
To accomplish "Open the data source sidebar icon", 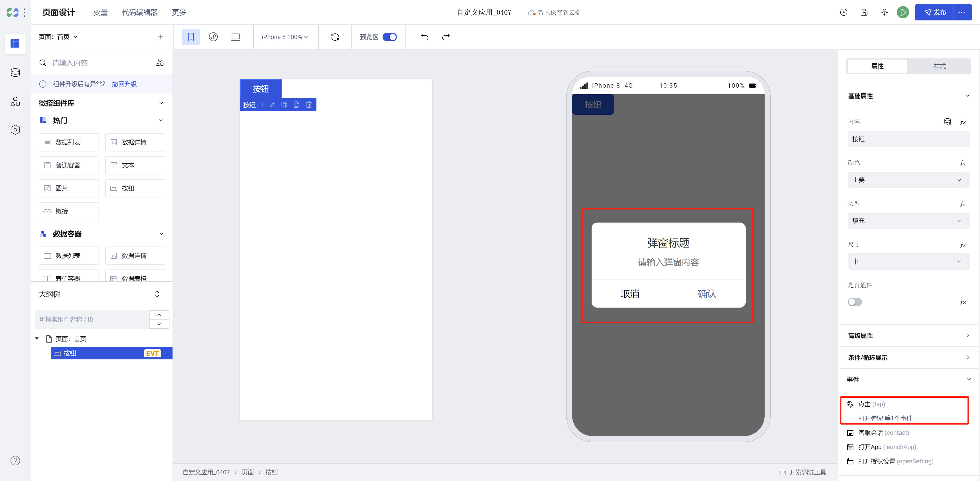I will click(x=15, y=72).
